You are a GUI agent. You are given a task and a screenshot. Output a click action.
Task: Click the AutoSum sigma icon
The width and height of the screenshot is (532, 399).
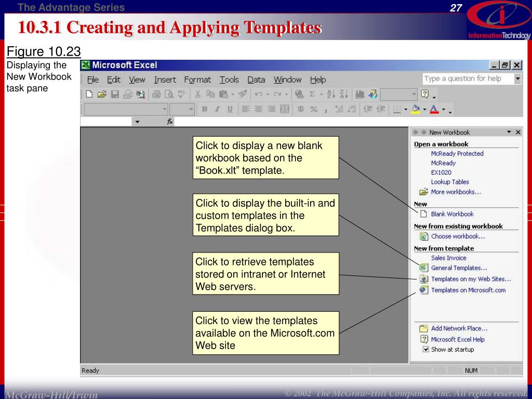pos(312,94)
